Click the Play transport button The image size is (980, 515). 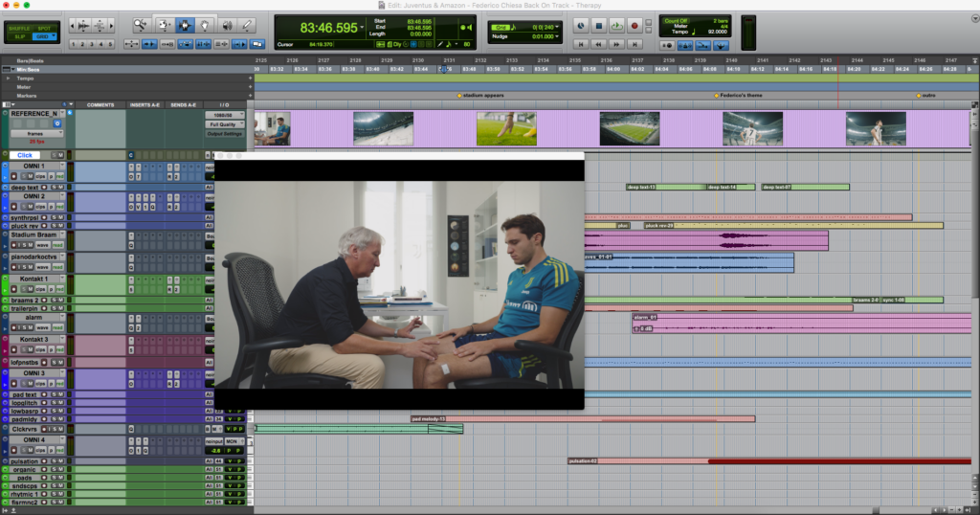616,26
